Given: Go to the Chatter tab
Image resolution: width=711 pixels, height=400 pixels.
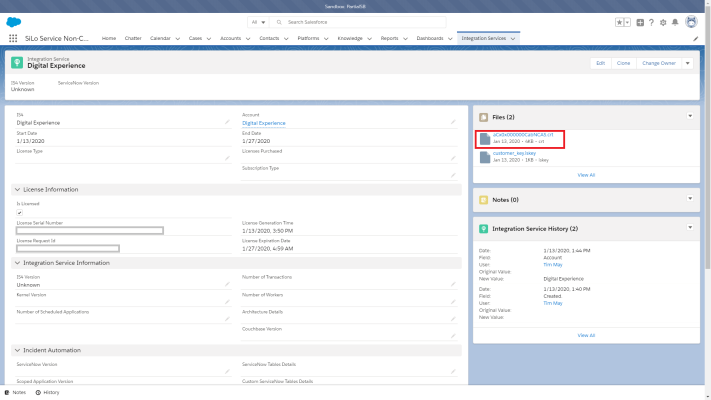Looking at the screenshot, I should (x=134, y=38).
